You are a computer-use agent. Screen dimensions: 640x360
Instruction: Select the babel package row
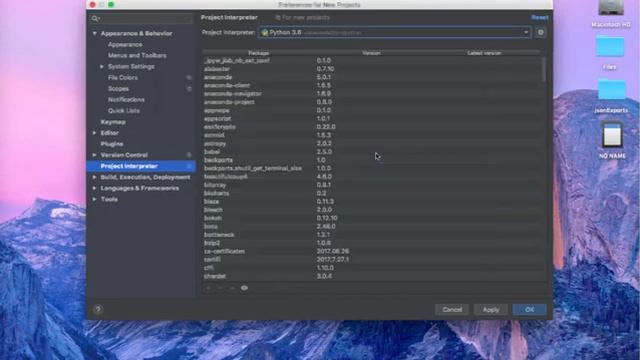(371, 152)
